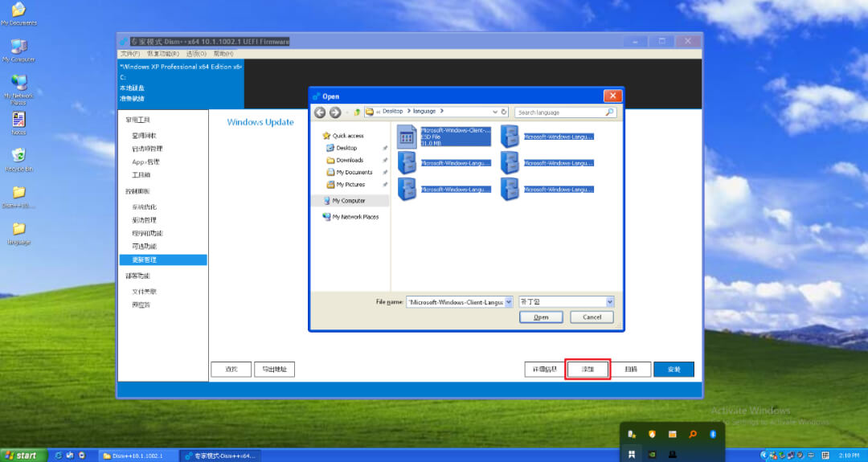Open My Computer desktop icon
868x462 pixels.
point(18,46)
